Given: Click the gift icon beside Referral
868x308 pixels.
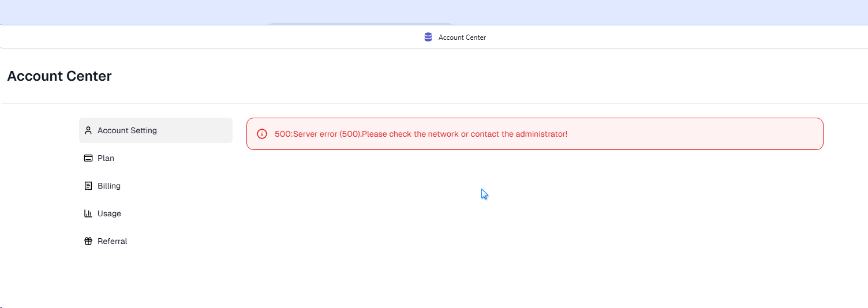Looking at the screenshot, I should point(88,241).
